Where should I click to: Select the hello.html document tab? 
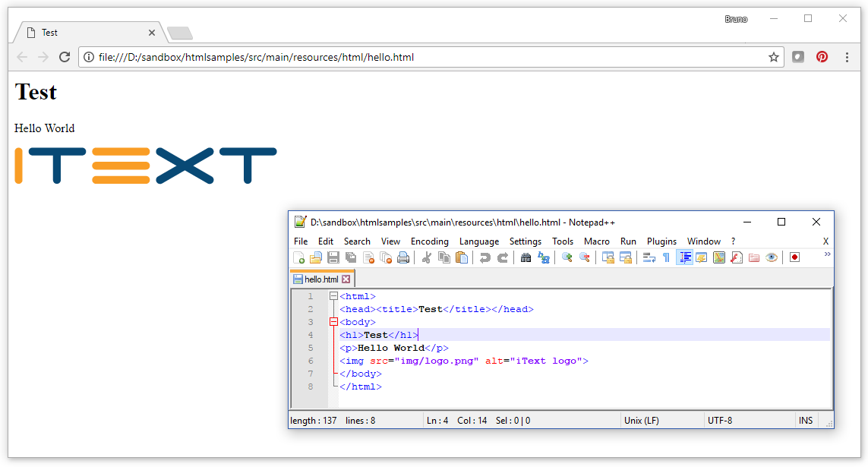tap(321, 279)
